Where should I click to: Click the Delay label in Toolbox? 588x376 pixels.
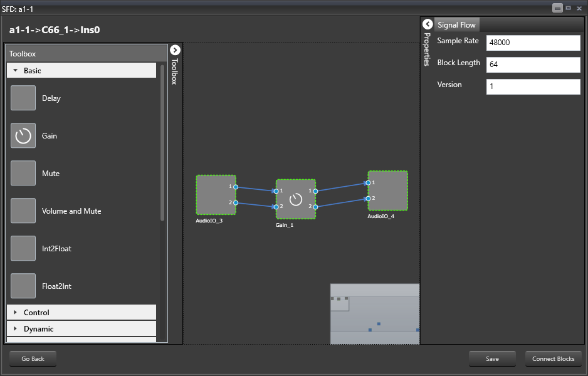click(51, 98)
